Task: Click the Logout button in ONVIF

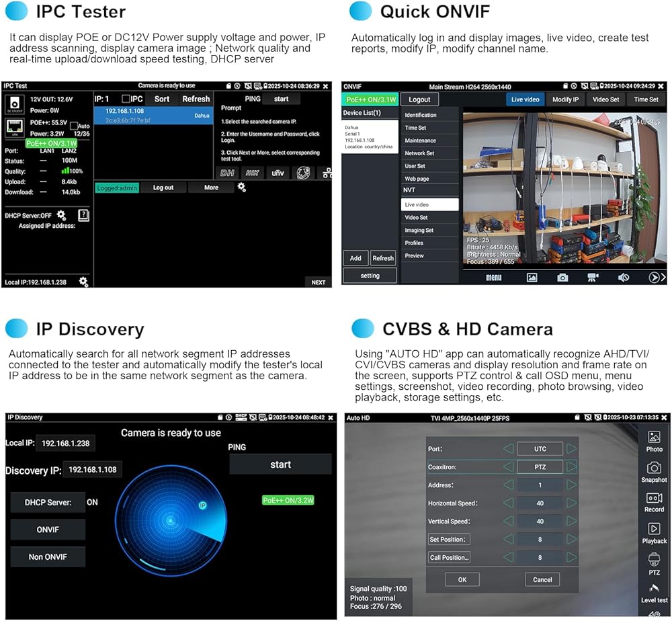Action: pyautogui.click(x=419, y=99)
